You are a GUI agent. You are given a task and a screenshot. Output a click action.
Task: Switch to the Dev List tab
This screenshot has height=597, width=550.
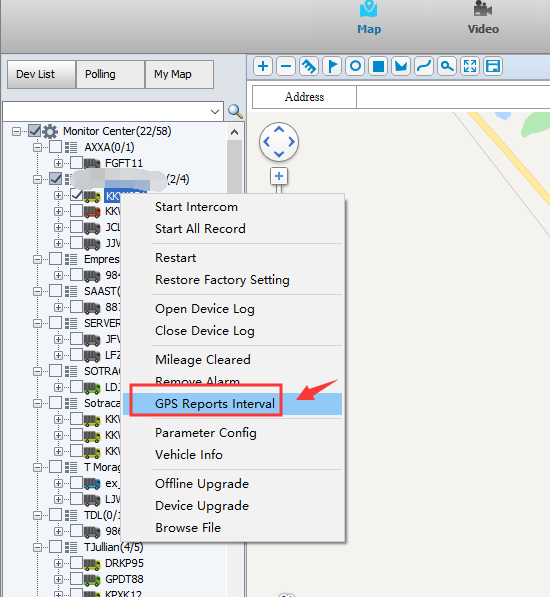pyautogui.click(x=41, y=74)
